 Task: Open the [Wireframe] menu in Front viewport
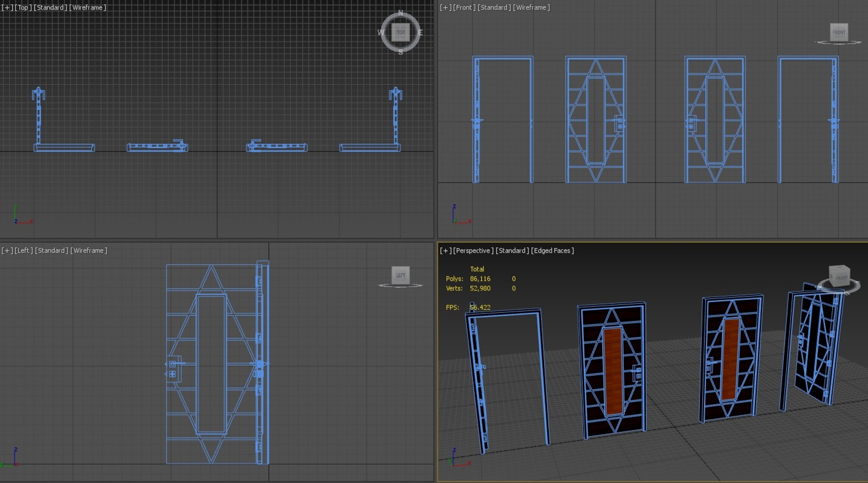pos(532,8)
